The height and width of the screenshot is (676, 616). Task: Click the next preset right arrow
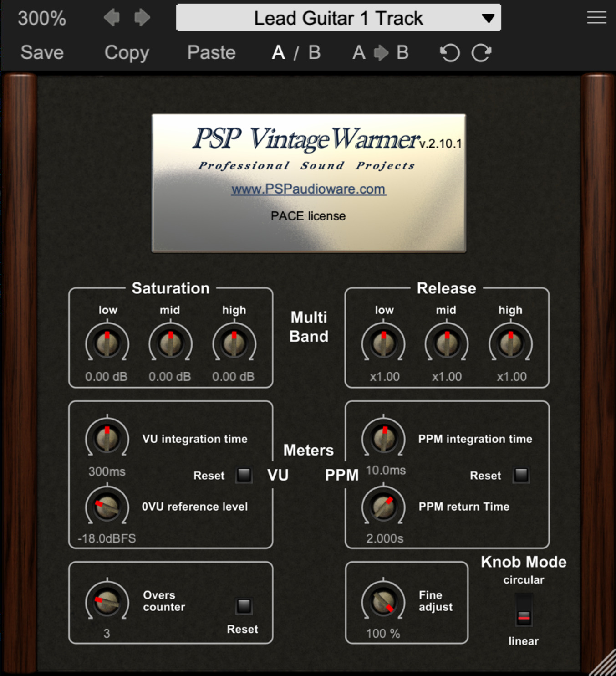[x=142, y=18]
